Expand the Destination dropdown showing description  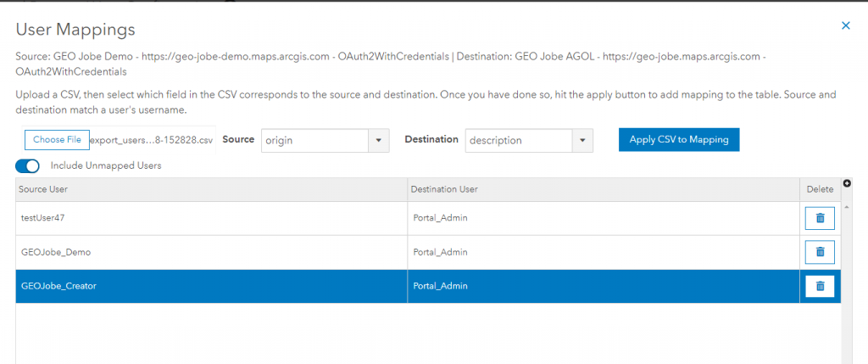[582, 140]
